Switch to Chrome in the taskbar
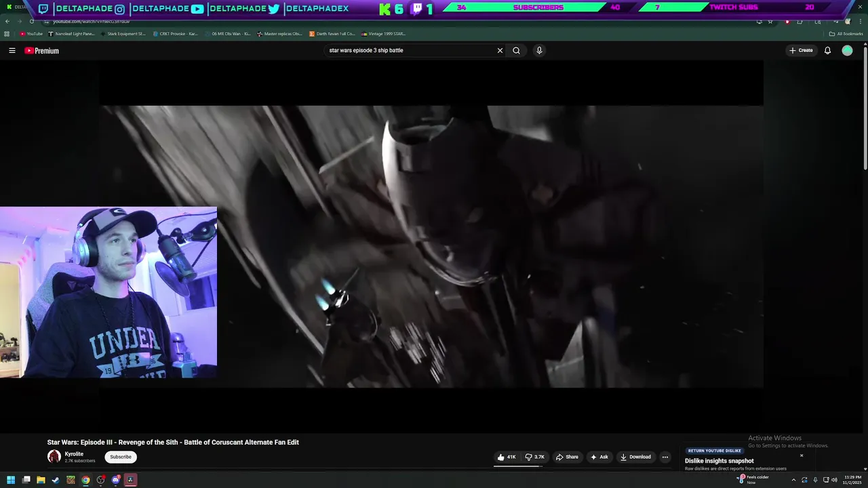The width and height of the screenshot is (868, 488). (85, 480)
